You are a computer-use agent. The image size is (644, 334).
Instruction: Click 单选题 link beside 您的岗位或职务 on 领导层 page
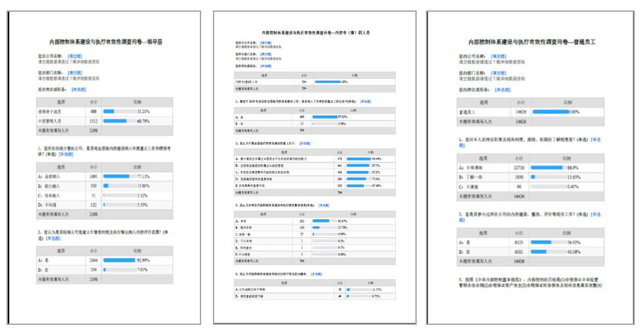[78, 89]
